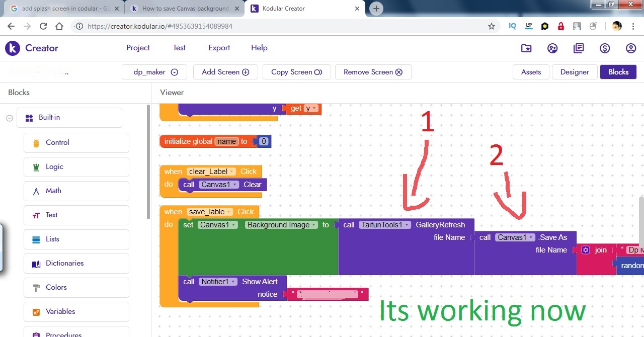Open the Project menu

[x=138, y=48]
